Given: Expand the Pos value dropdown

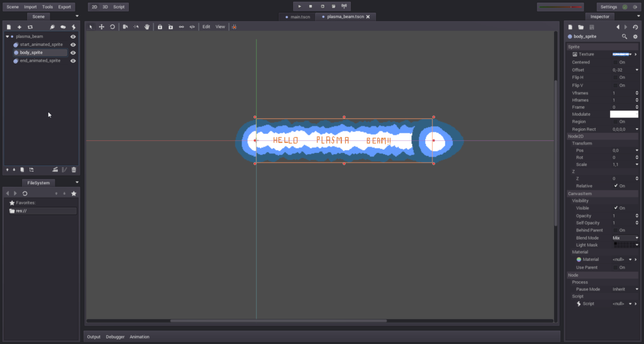Looking at the screenshot, I should 637,150.
